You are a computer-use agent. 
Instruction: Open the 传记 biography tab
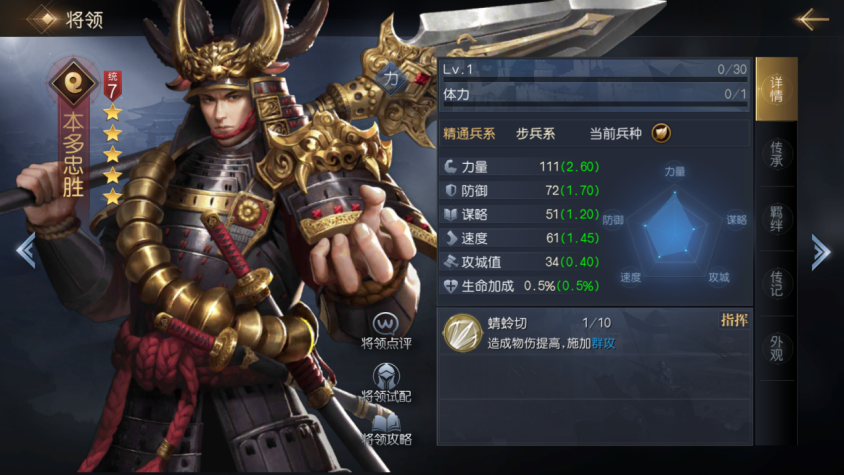click(x=776, y=283)
